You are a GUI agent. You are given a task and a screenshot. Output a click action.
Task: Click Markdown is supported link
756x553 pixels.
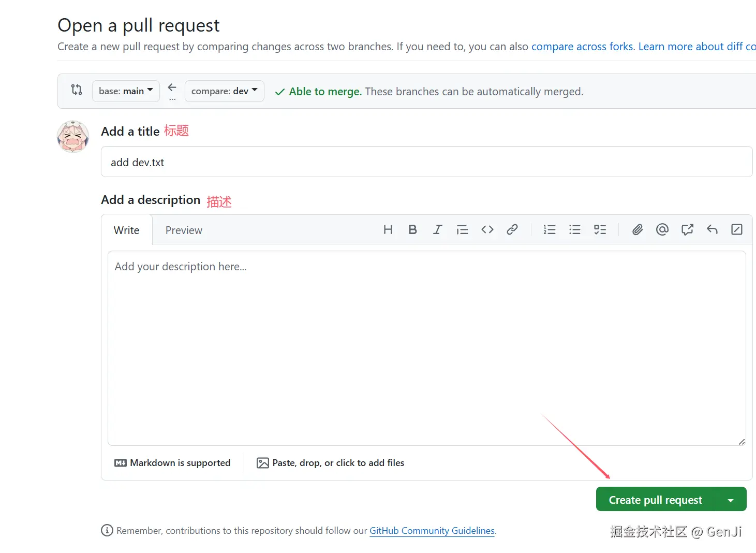point(172,463)
